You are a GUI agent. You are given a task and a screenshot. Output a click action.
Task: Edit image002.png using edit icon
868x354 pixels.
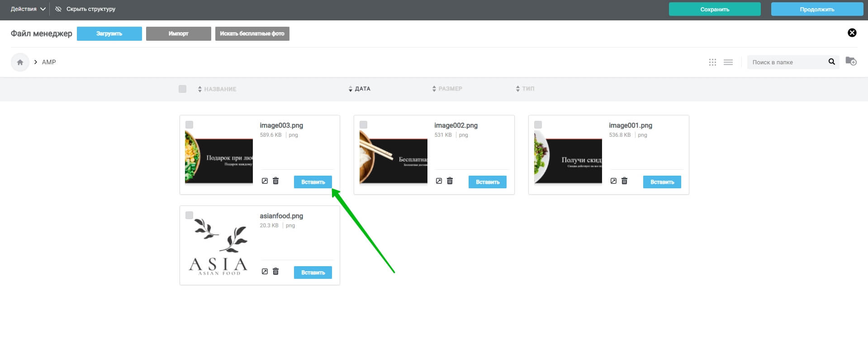pyautogui.click(x=439, y=181)
